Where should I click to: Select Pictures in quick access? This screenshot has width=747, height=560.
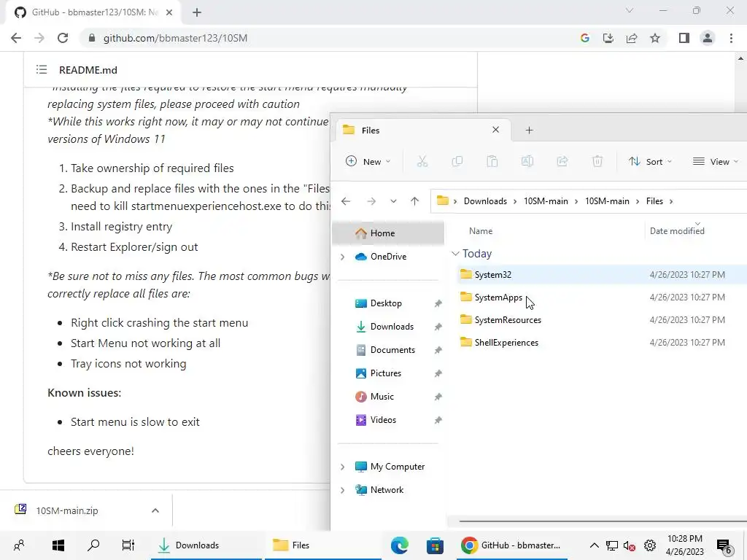point(385,373)
